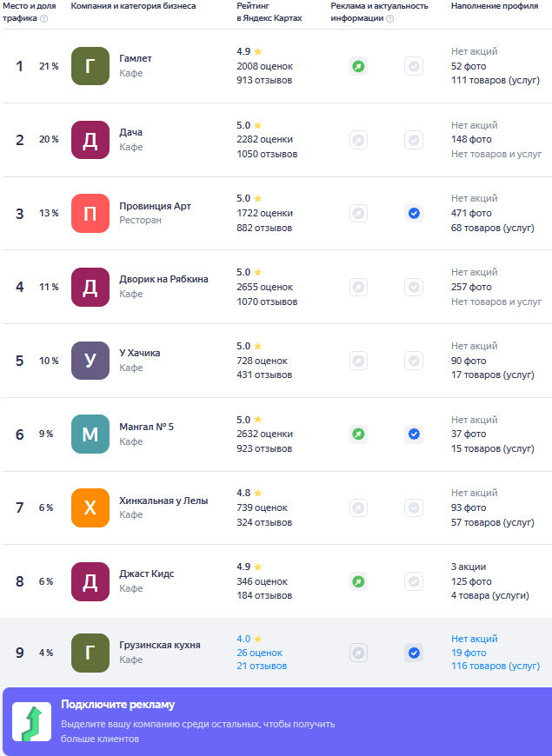The width and height of the screenshot is (552, 756).
Task: Click the Г avatar of Гамлет
Action: click(x=90, y=66)
